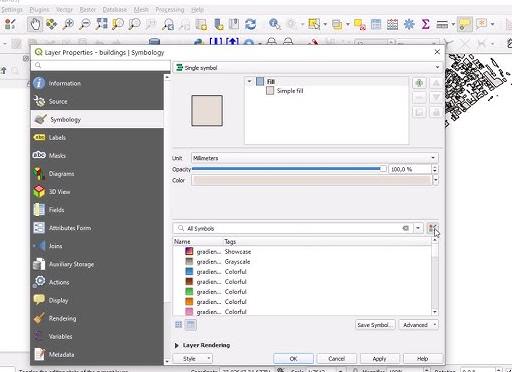Refresh the map canvas
Image resolution: width=512 pixels, height=372 pixels.
coord(251,24)
